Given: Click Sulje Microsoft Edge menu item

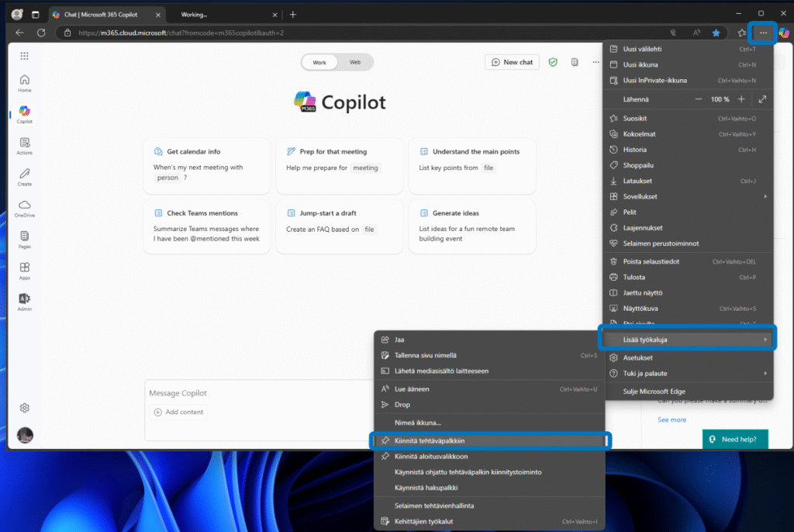Looking at the screenshot, I should (689, 392).
